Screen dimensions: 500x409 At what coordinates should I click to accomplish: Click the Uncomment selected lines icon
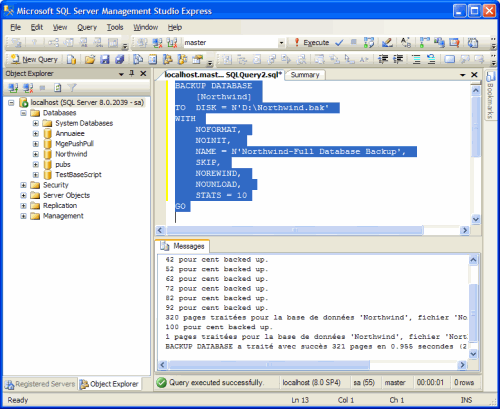(x=431, y=60)
